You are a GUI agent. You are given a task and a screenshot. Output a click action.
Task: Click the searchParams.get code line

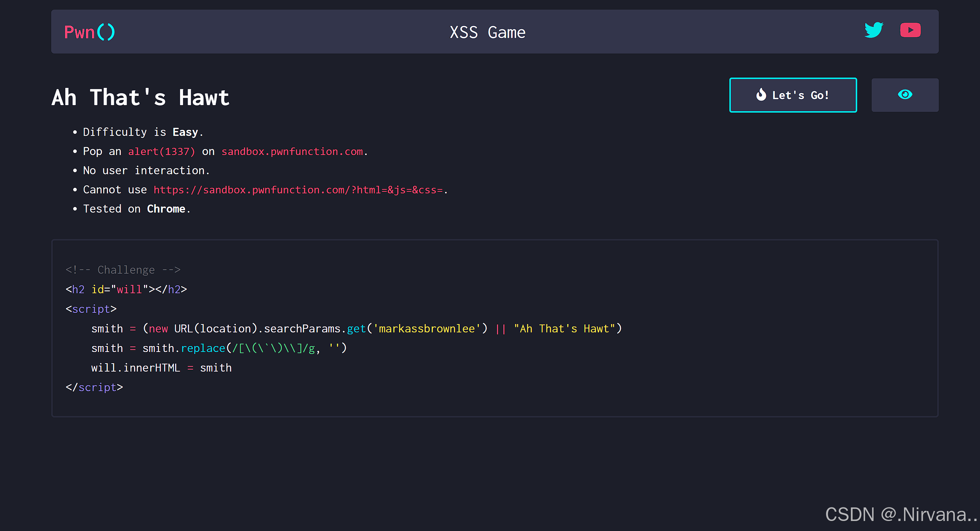click(x=357, y=328)
